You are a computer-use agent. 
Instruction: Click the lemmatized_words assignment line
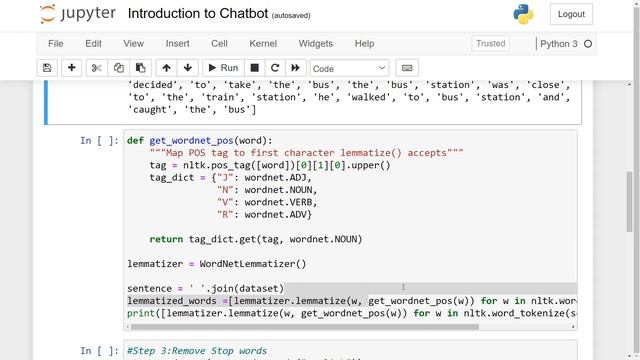coord(352,301)
